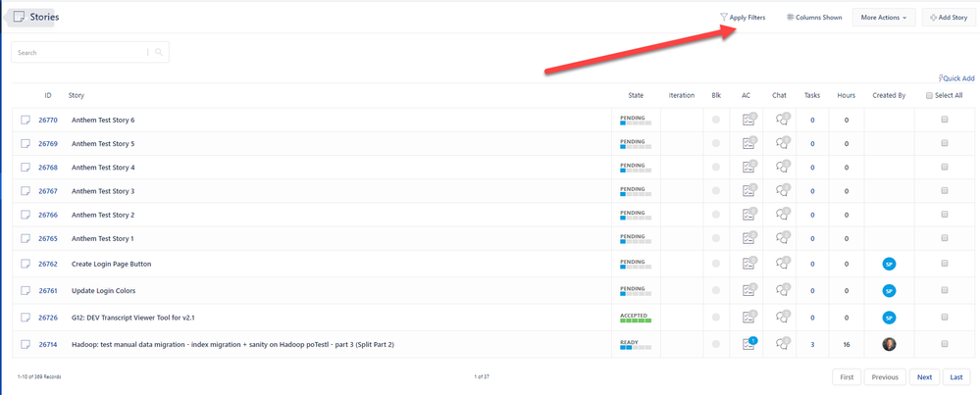
Task: Open chat icon for the Hadoop story
Action: coord(781,344)
